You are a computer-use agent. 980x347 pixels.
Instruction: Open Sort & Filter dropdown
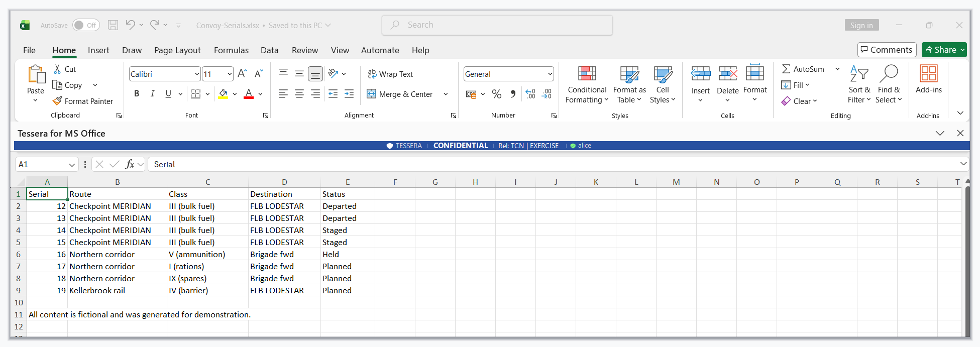pos(859,84)
